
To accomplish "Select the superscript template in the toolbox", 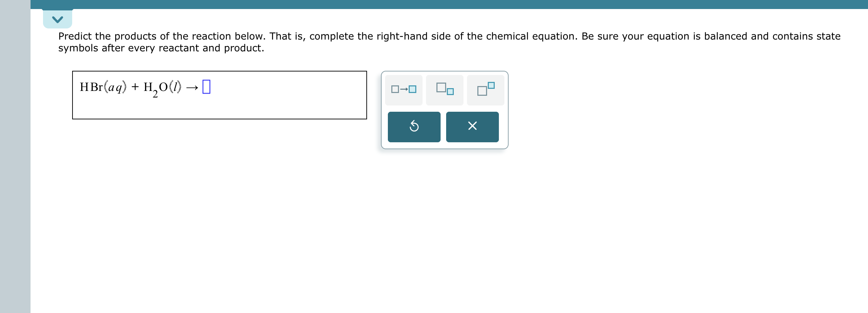I will (485, 90).
